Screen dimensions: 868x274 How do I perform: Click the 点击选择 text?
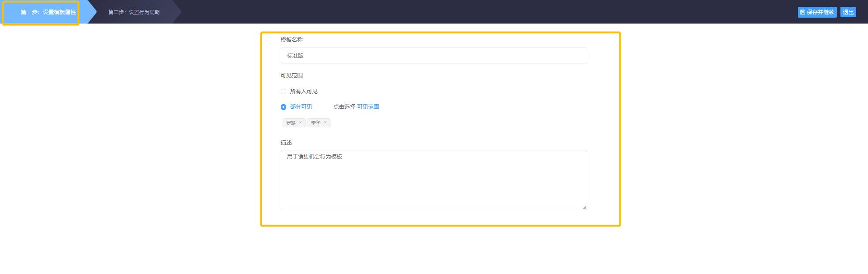click(344, 107)
